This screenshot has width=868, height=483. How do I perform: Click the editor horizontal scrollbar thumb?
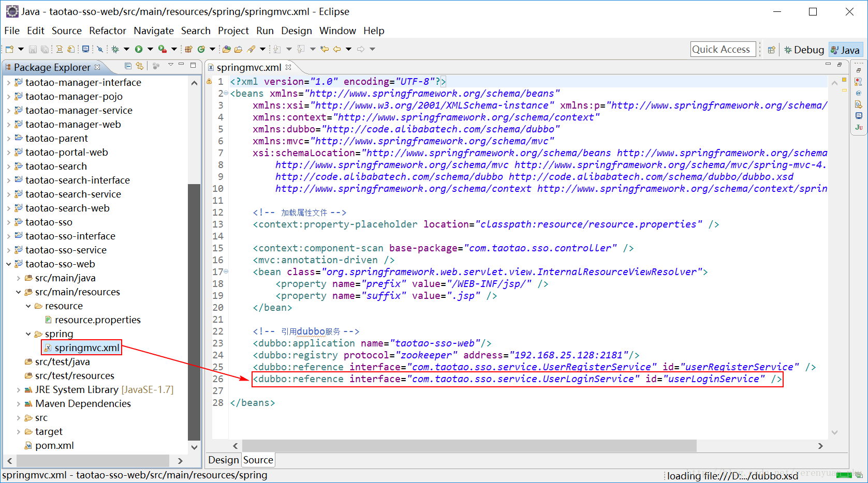coord(469,446)
